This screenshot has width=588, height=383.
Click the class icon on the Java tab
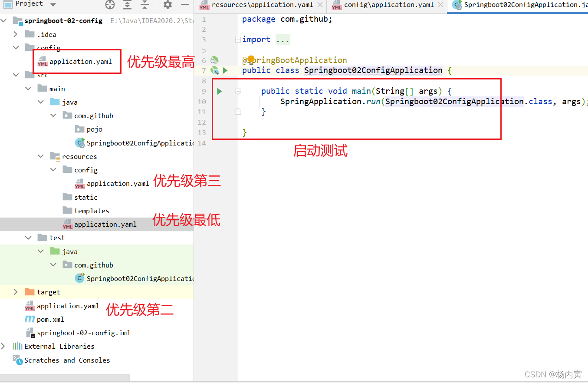(457, 5)
